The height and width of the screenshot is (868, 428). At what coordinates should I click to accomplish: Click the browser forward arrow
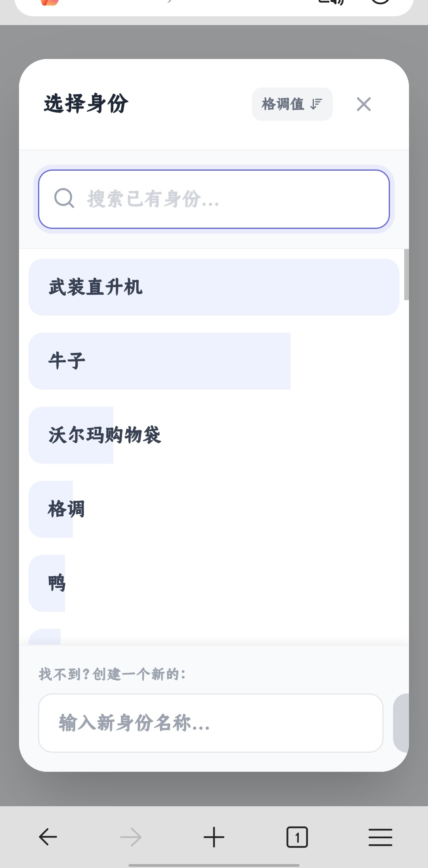(x=131, y=837)
